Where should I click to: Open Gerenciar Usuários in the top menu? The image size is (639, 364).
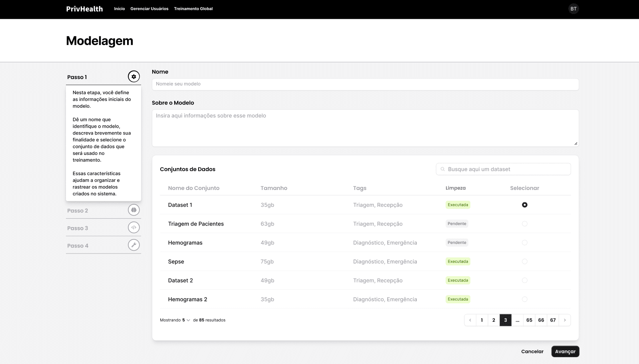click(149, 9)
